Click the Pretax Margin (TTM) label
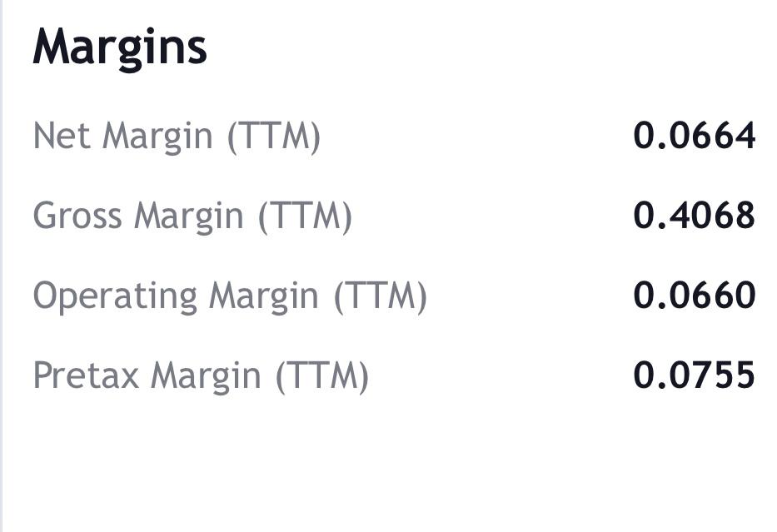777x532 pixels. pos(200,375)
